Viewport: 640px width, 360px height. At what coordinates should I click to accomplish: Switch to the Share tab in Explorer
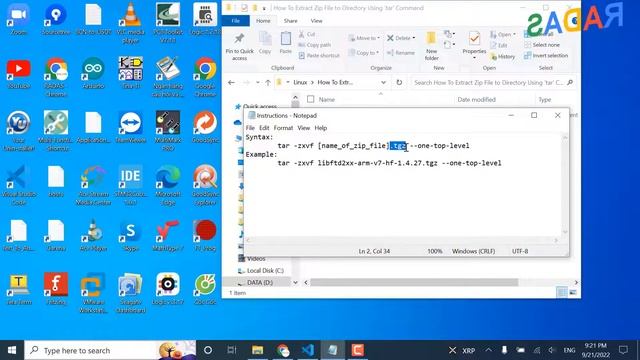(291, 21)
